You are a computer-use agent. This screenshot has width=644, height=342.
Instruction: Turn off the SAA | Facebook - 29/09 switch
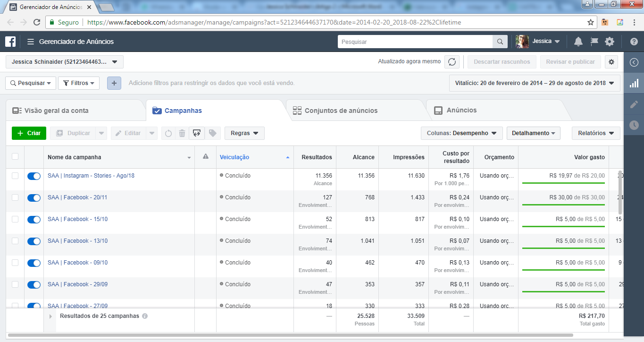(x=34, y=285)
